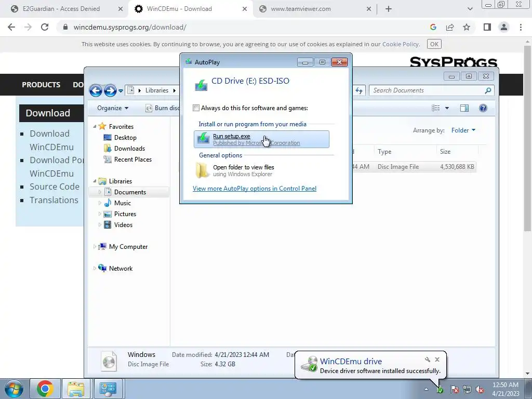532x399 pixels.
Task: Open Downloads in Favorites
Action: pos(129,148)
